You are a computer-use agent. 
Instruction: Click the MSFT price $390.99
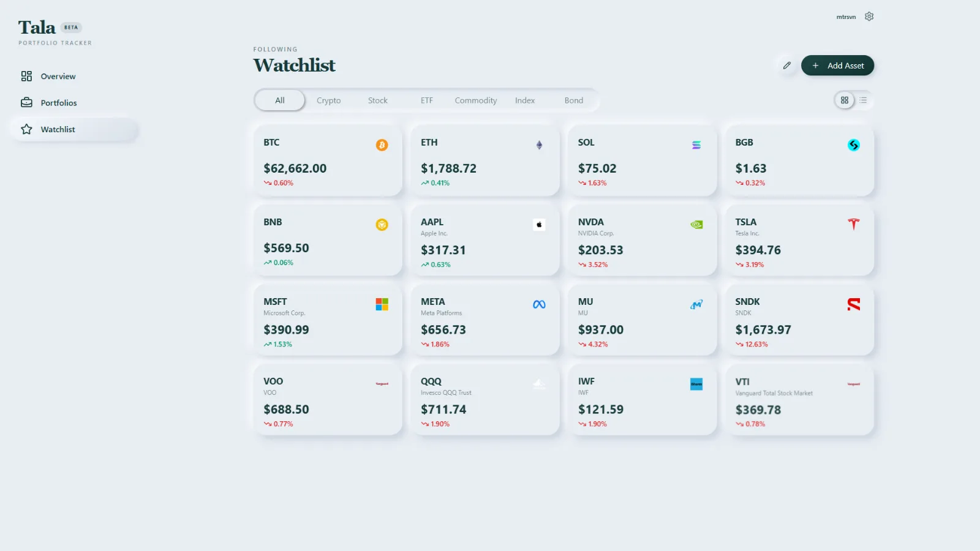pos(286,330)
